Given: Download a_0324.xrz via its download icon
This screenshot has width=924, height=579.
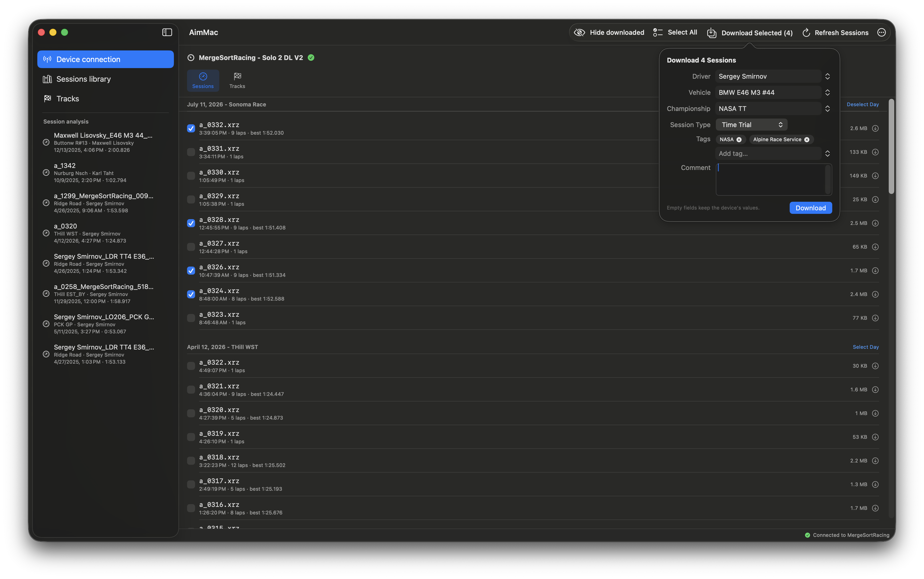Looking at the screenshot, I should coord(875,295).
